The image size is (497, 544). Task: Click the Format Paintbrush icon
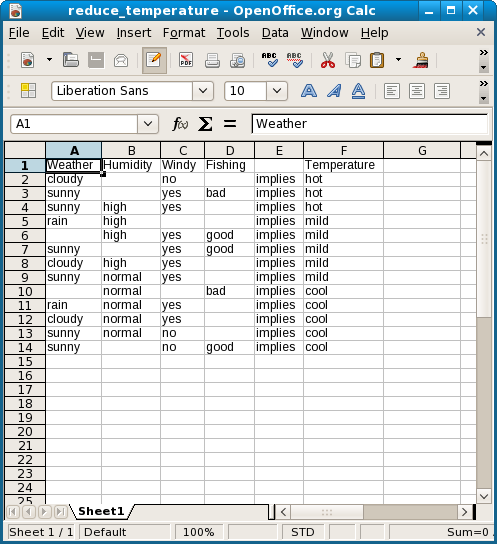[x=421, y=60]
